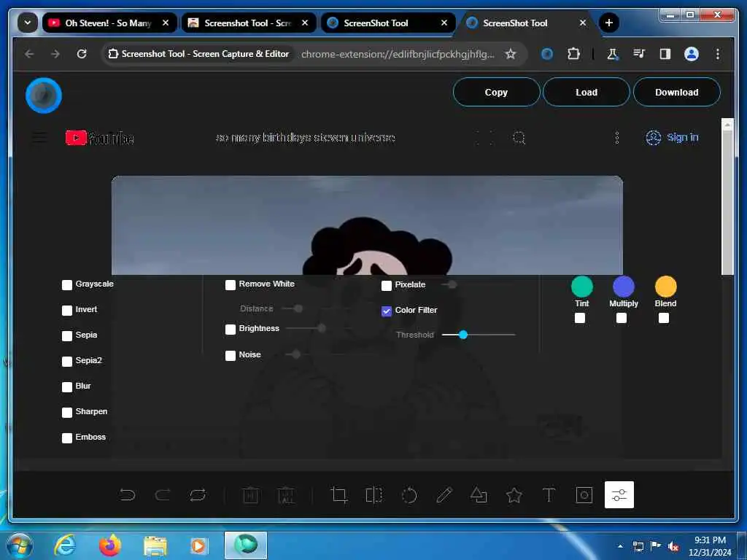747x560 pixels.
Task: Toggle the Chrome side panel icon
Action: coord(665,54)
